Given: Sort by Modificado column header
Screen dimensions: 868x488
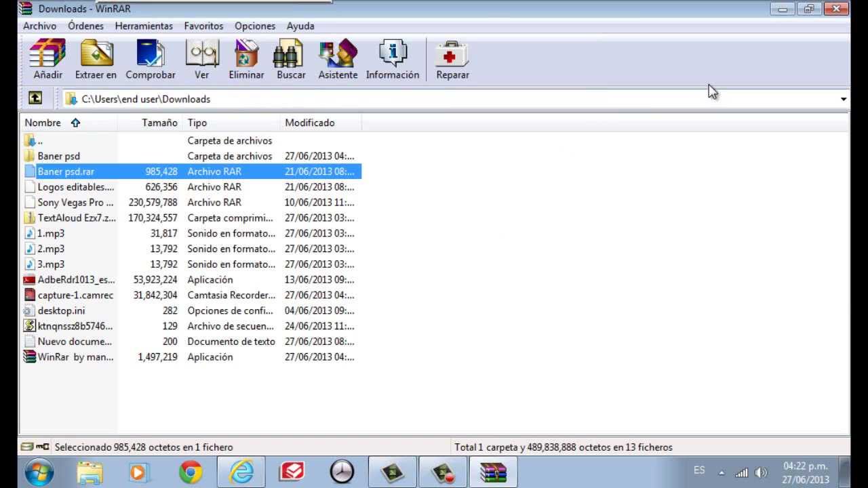Looking at the screenshot, I should pyautogui.click(x=321, y=123).
